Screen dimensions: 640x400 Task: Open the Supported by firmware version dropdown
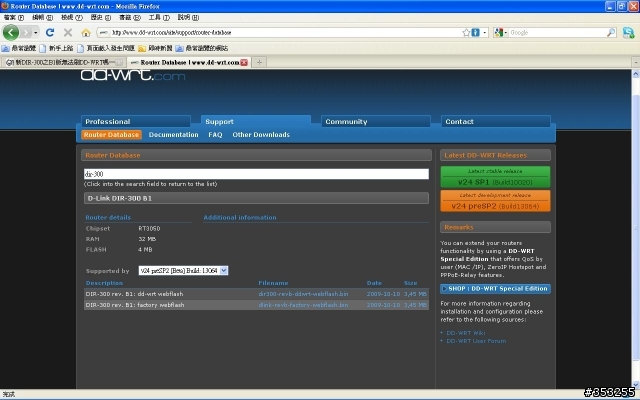pyautogui.click(x=183, y=271)
